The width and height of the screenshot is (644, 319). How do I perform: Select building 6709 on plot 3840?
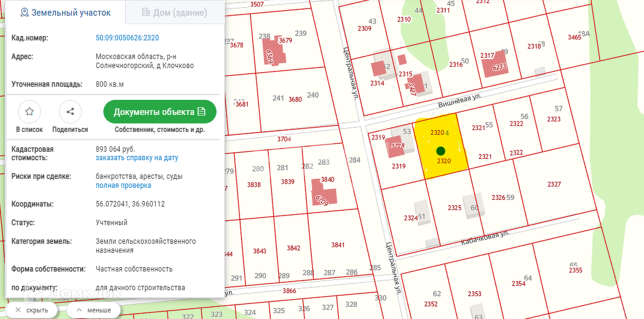pos(324,191)
